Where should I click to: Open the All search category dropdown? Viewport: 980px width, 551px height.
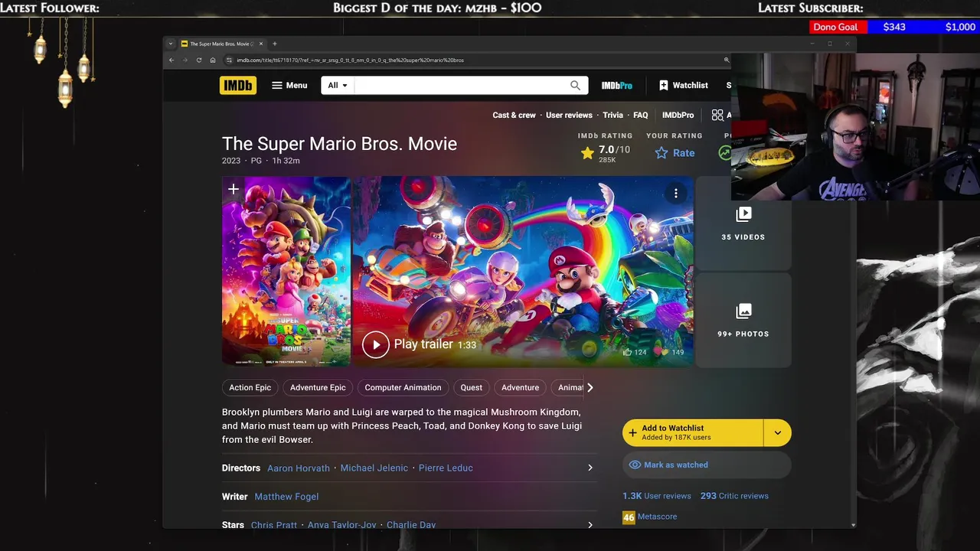tap(338, 85)
